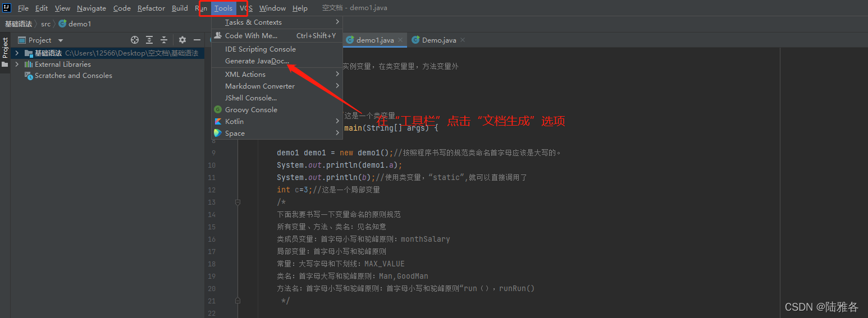Click the fold marker beside the comment start line
Viewport: 868px width, 318px height.
238,202
